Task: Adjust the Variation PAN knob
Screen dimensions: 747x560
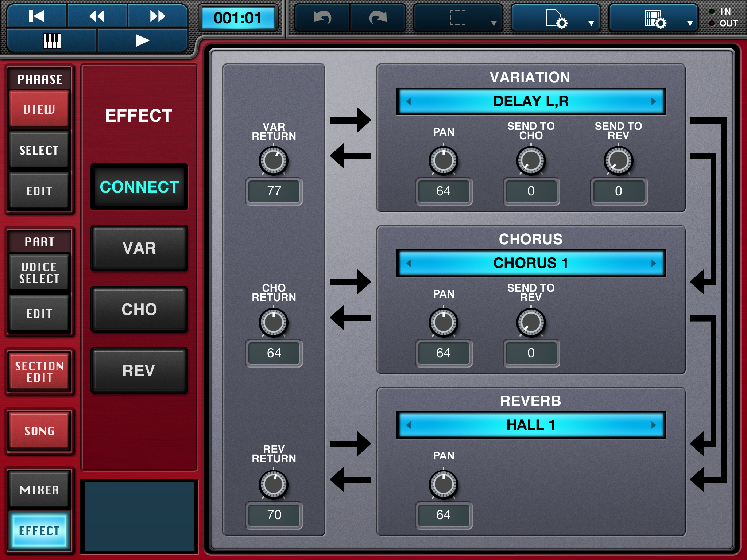Action: (x=444, y=160)
